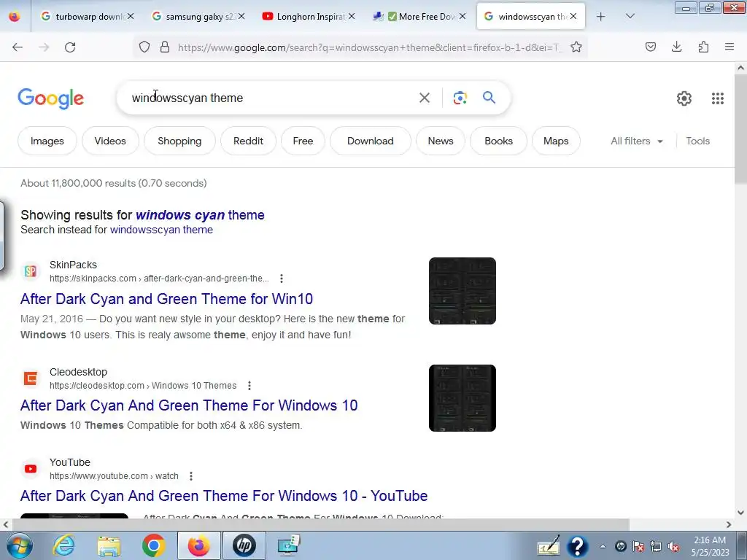
Task: Click the horizontal scrollbar thumb
Action: (x=320, y=524)
